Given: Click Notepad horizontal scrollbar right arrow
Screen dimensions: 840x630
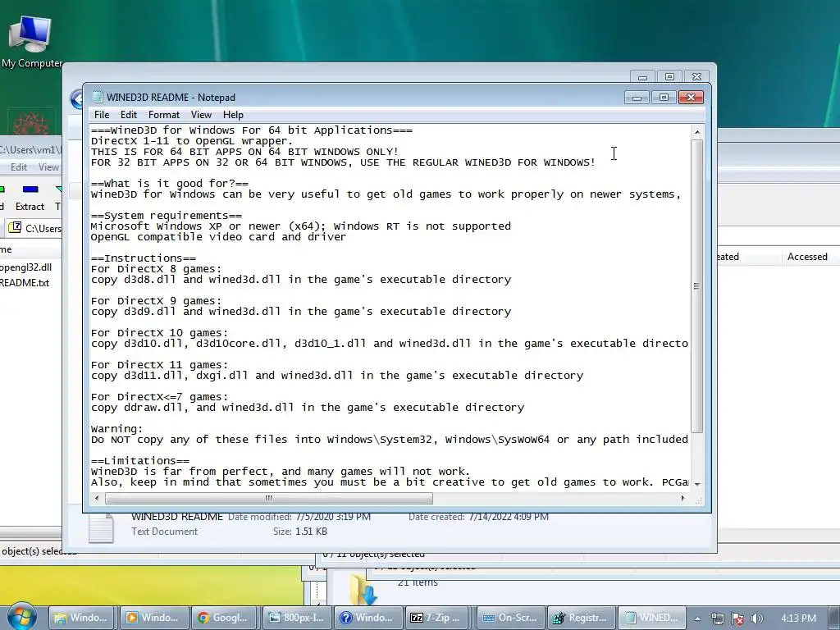Looking at the screenshot, I should [682, 498].
